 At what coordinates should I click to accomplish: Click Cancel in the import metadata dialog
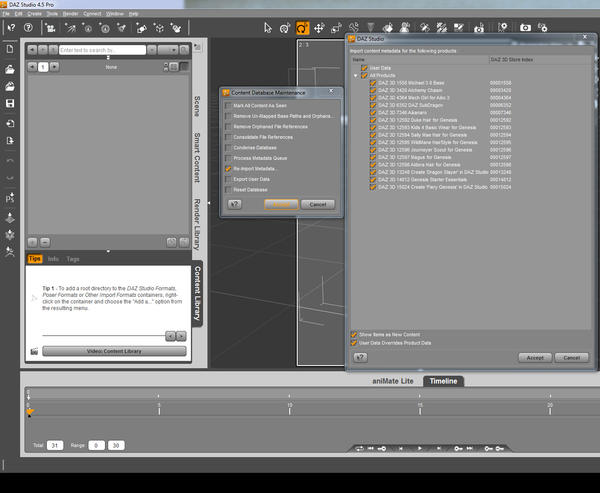tap(572, 358)
